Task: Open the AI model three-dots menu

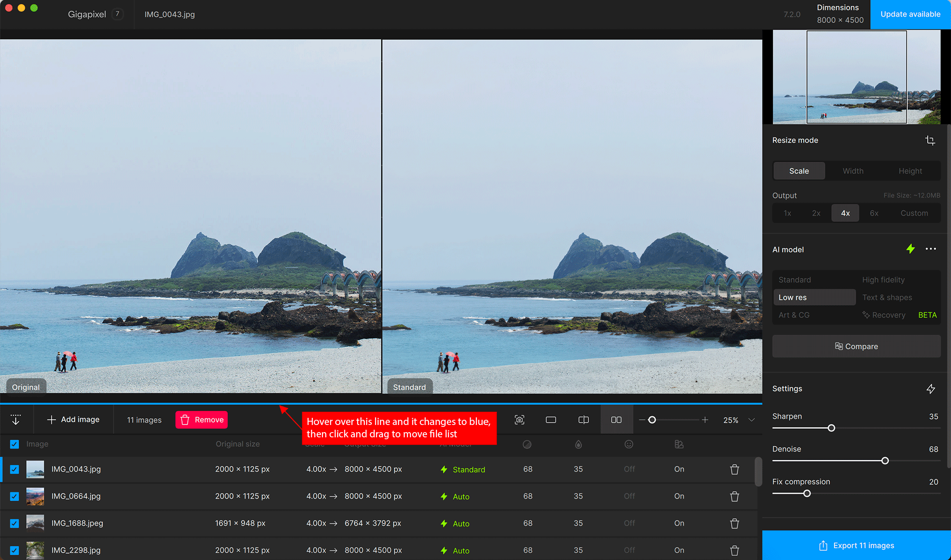Action: tap(931, 249)
